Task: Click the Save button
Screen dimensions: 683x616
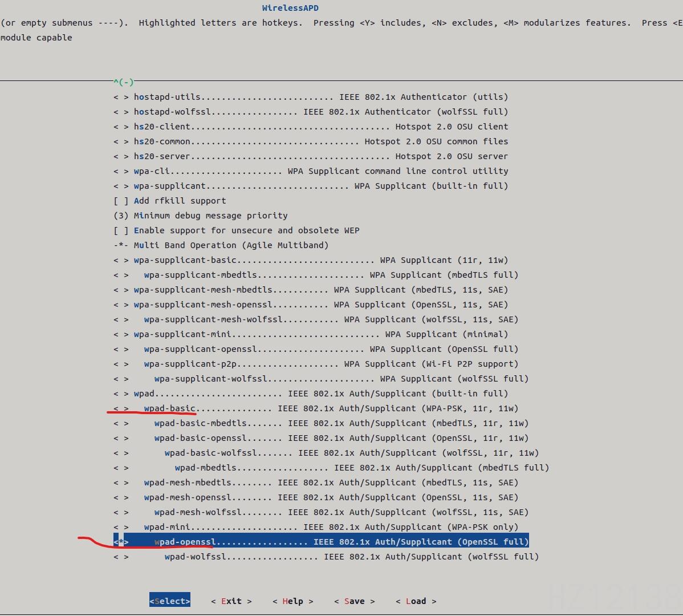Action: click(x=354, y=601)
